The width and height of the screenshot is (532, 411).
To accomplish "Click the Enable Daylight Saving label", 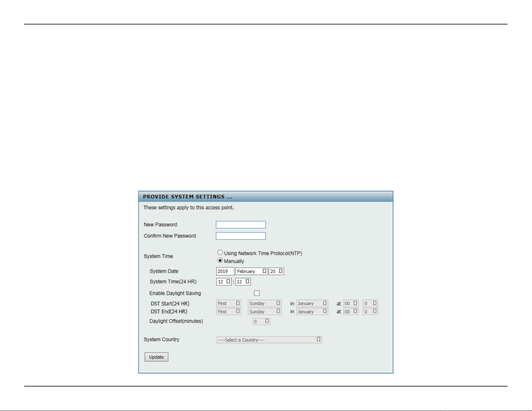I will point(175,293).
